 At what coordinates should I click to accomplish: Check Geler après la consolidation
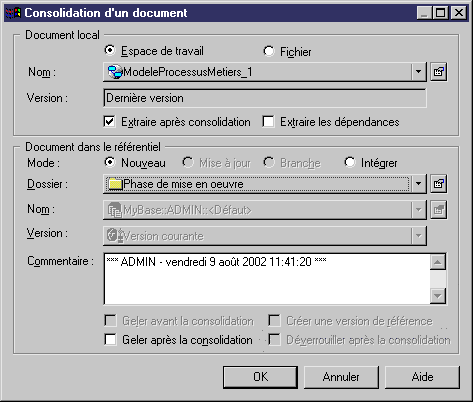(x=110, y=340)
